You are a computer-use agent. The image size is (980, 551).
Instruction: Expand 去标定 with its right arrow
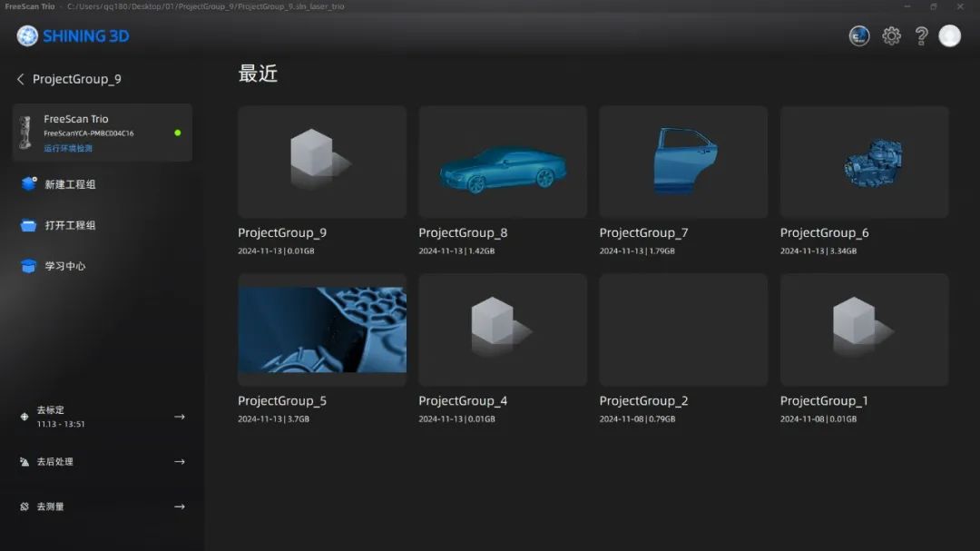pyautogui.click(x=180, y=417)
